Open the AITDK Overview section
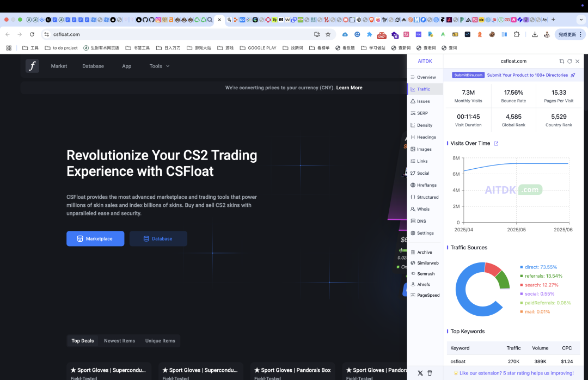 point(425,77)
